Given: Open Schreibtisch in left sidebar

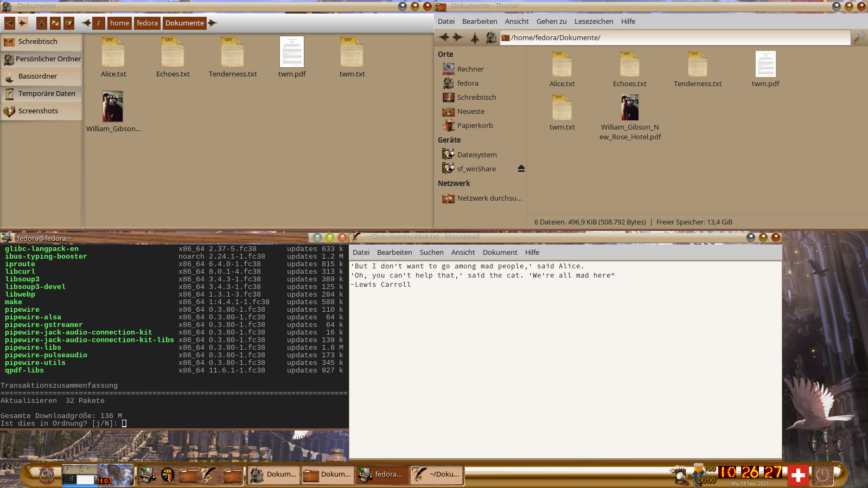Looking at the screenshot, I should pos(41,42).
